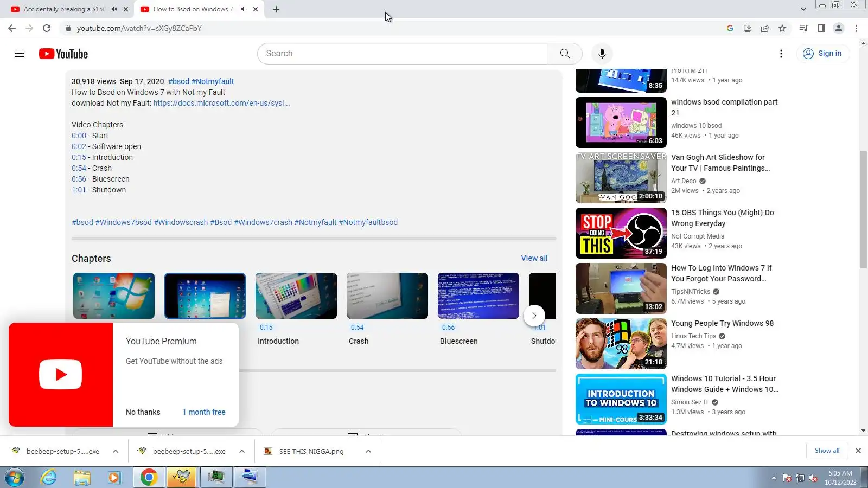Click the Sign in button
The width and height of the screenshot is (868, 488).
pyautogui.click(x=822, y=53)
